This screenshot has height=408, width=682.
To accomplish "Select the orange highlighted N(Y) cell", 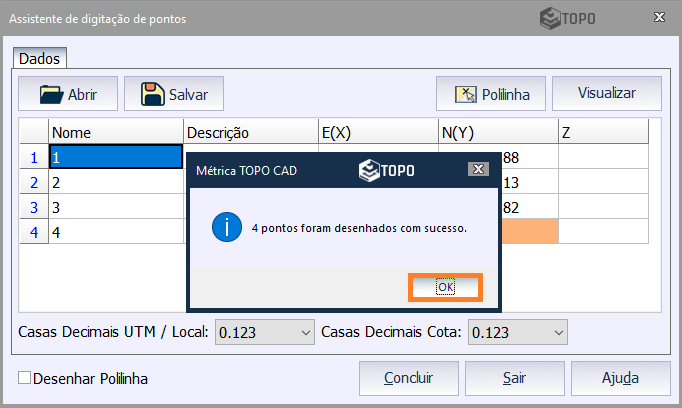I will click(528, 231).
